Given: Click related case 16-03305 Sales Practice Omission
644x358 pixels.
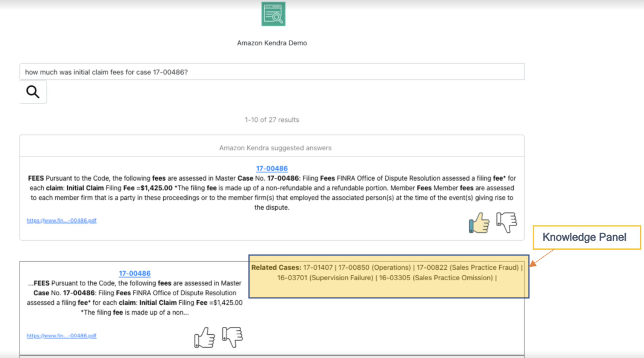Looking at the screenshot, I should click(x=436, y=278).
